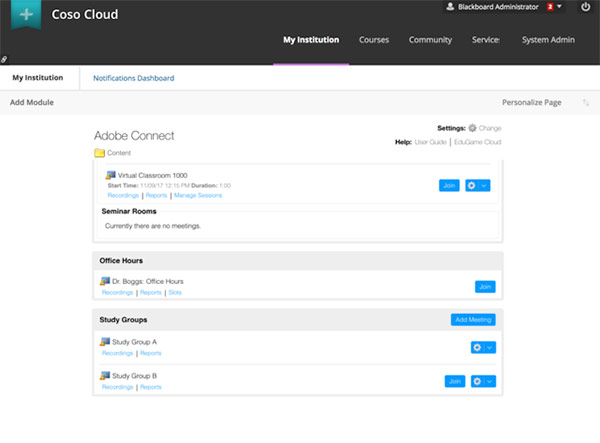Viewport: 600px width, 443px height.
Task: Click the Settings gear icon near Change
Action: click(473, 128)
